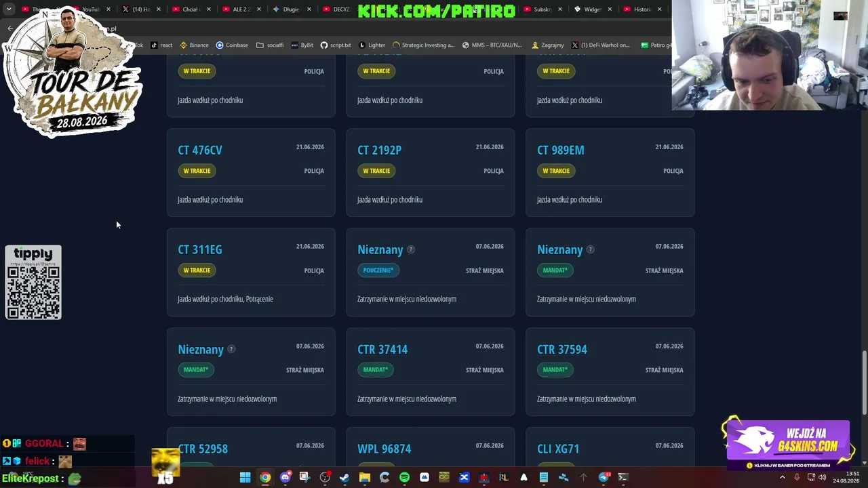This screenshot has width=868, height=488.
Task: Click the W TRAKCIE badge on CT 476CV
Action: coord(197,171)
